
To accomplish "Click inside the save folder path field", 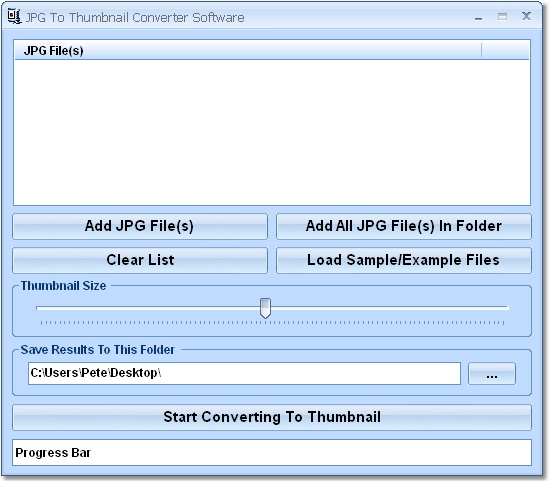I will pyautogui.click(x=244, y=374).
